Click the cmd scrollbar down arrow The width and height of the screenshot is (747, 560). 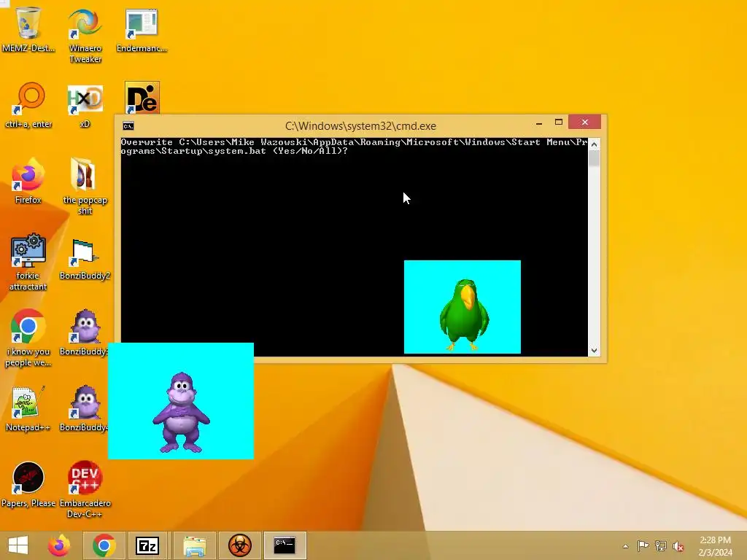click(x=594, y=351)
